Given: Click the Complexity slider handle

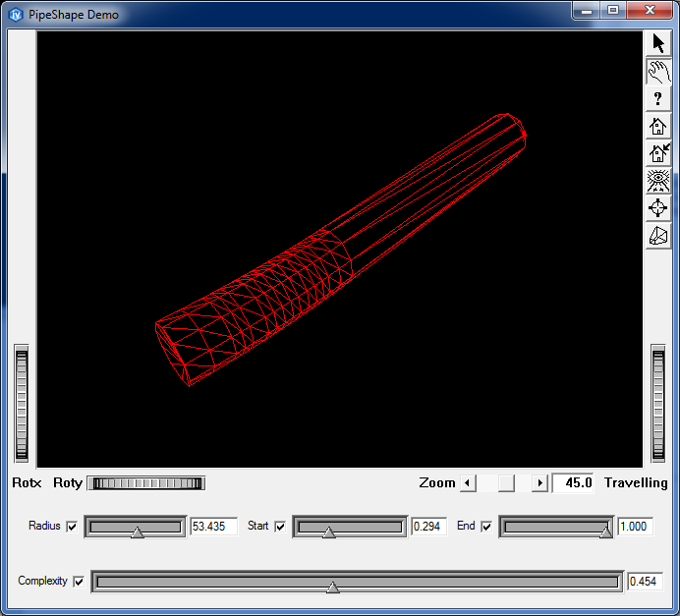Looking at the screenshot, I should tap(333, 587).
